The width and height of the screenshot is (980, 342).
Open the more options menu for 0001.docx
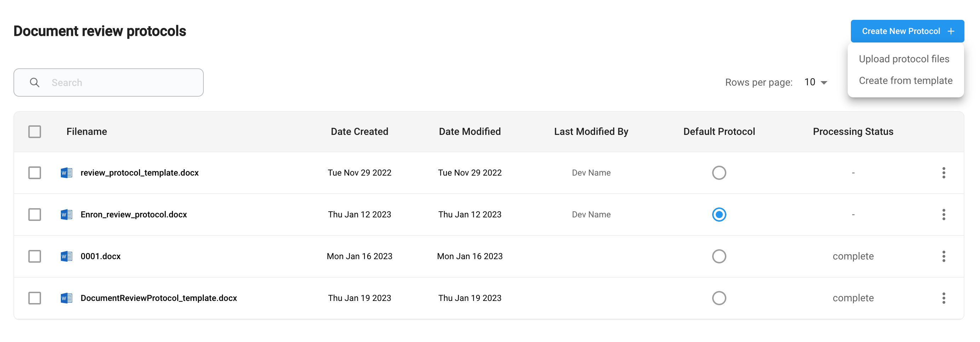click(x=944, y=256)
